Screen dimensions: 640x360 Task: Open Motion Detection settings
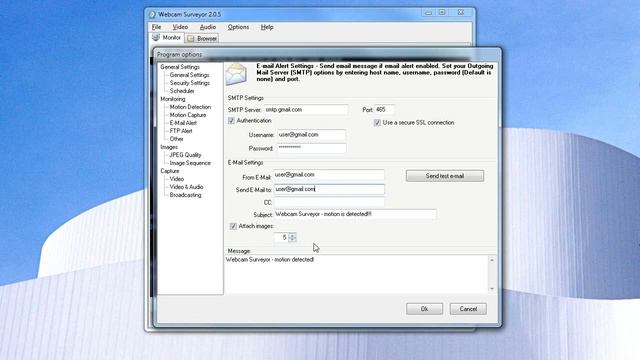tap(190, 107)
